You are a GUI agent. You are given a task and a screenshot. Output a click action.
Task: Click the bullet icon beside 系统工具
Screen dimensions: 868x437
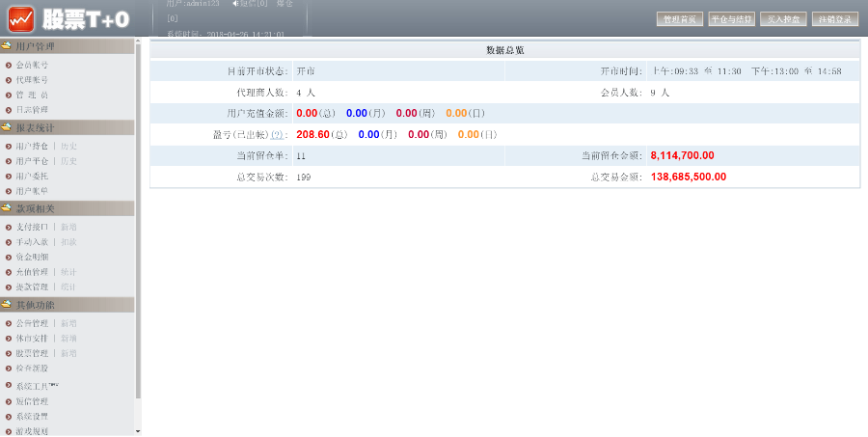pyautogui.click(x=9, y=386)
